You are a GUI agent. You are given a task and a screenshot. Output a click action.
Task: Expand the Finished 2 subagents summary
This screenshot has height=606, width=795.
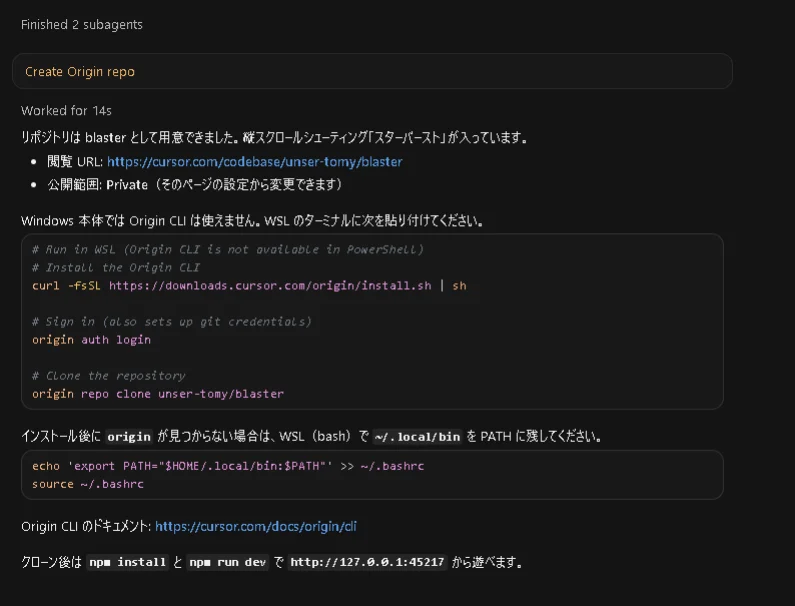pyautogui.click(x=82, y=25)
